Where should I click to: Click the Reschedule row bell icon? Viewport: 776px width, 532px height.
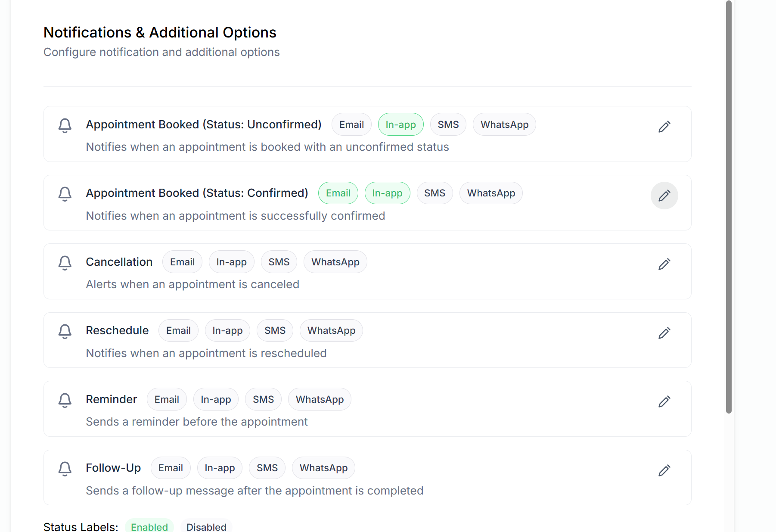[x=65, y=332]
